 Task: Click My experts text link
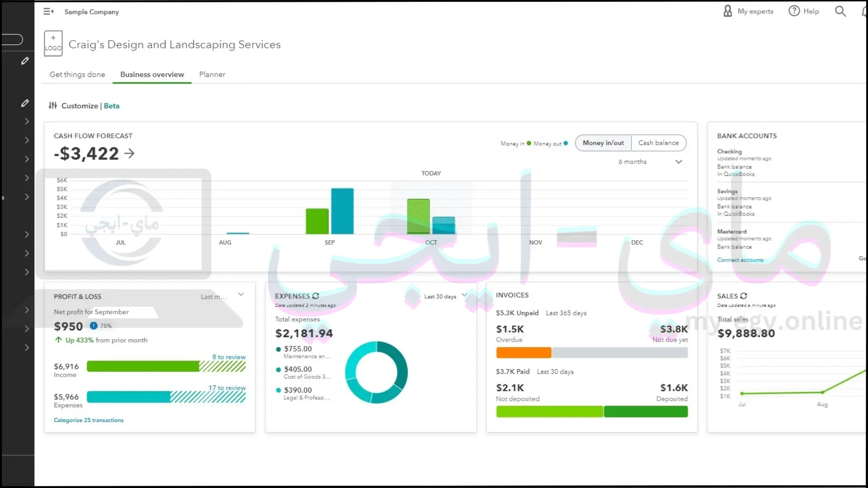pyautogui.click(x=755, y=11)
